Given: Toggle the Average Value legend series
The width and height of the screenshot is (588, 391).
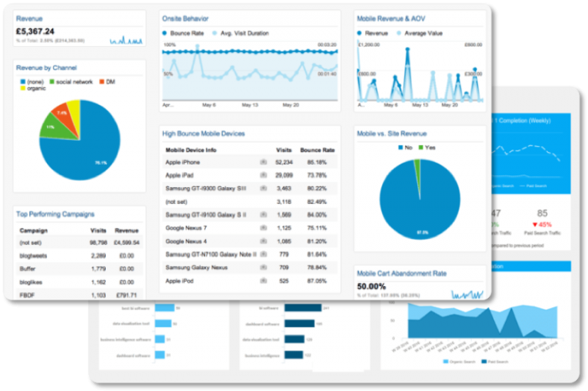Looking at the screenshot, I should (419, 33).
